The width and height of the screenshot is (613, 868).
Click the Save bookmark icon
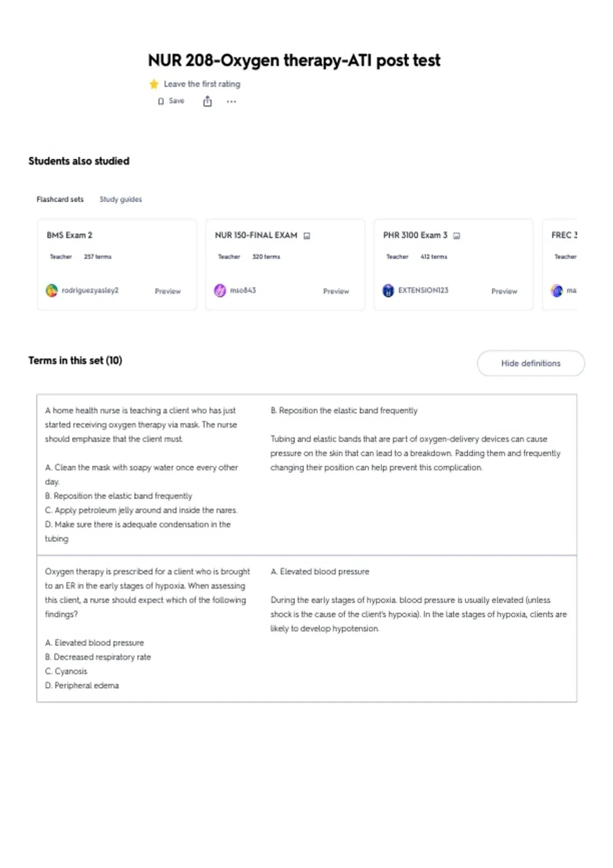161,102
